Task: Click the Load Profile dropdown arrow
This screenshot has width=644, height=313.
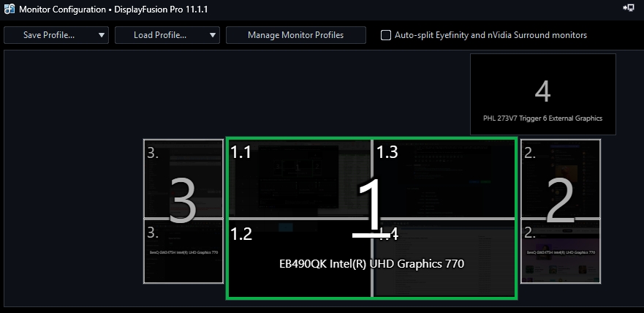Action: click(x=212, y=35)
